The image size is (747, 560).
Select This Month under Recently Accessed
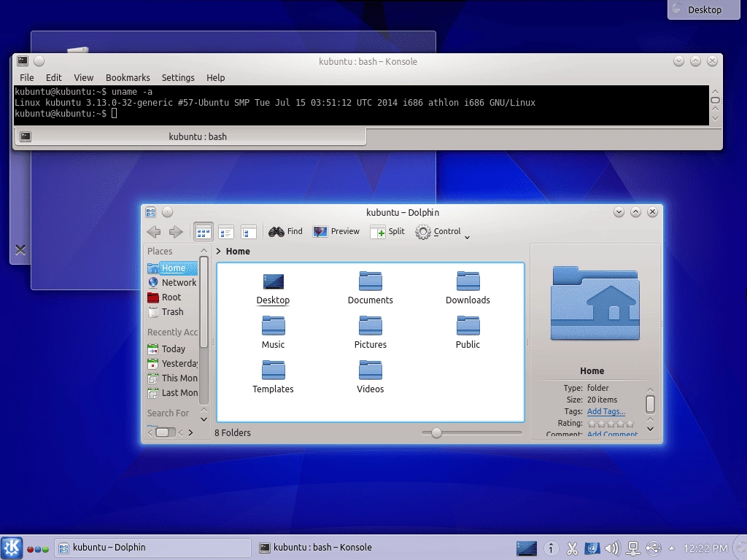coord(172,378)
